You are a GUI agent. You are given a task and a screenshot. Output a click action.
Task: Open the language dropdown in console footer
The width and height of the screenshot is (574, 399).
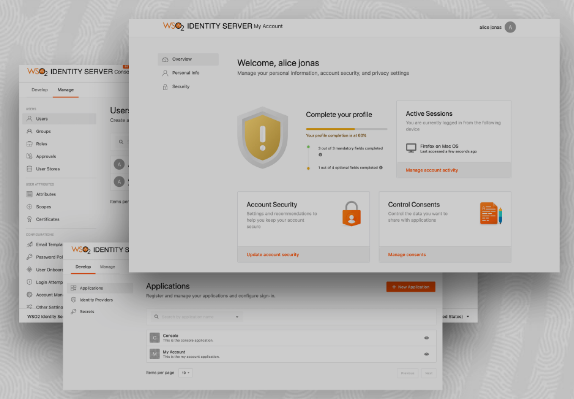tap(468, 317)
